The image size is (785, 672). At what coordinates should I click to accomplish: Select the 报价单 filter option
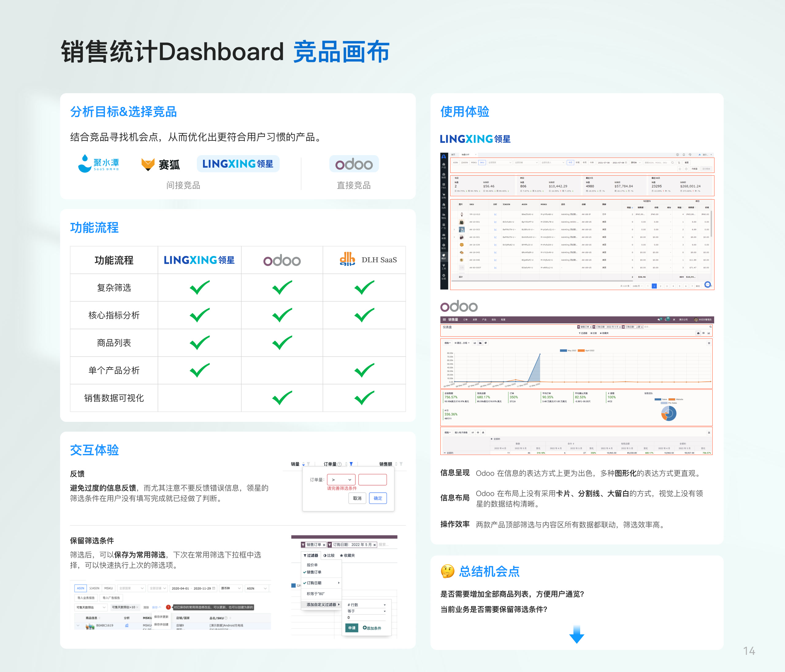[x=312, y=565]
